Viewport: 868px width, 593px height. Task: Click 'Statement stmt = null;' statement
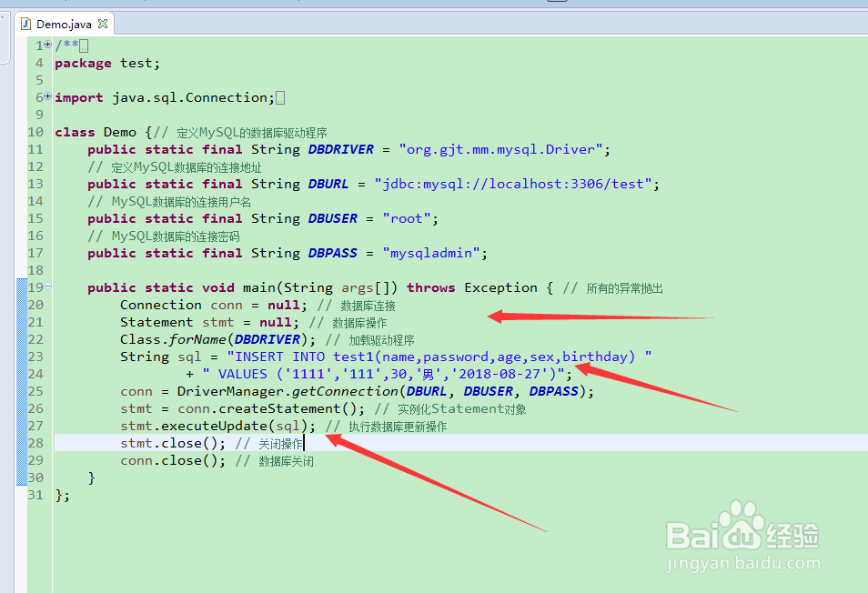[210, 322]
